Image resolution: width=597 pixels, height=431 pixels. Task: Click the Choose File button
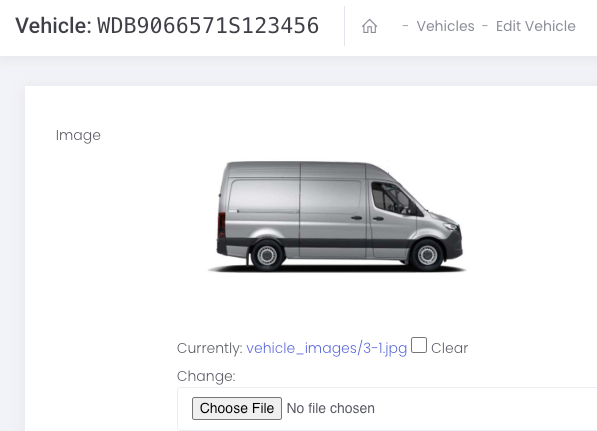(237, 408)
